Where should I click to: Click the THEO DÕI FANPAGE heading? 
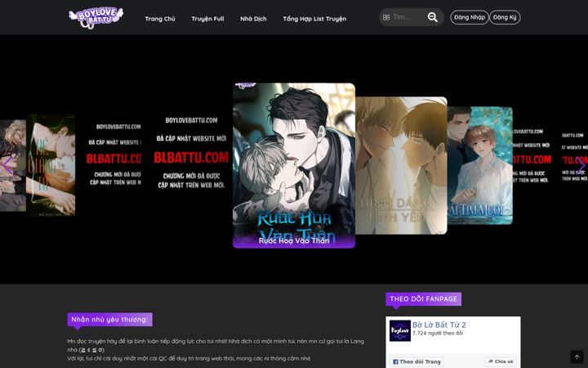[423, 299]
